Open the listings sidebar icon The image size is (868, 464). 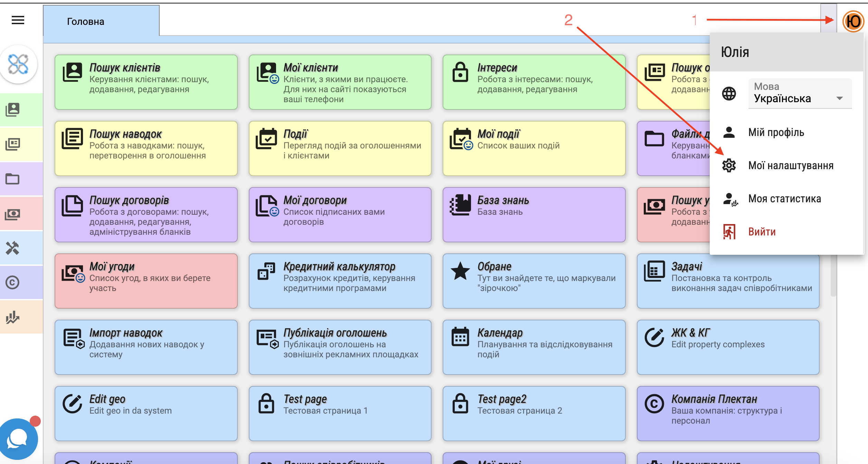coord(13,144)
